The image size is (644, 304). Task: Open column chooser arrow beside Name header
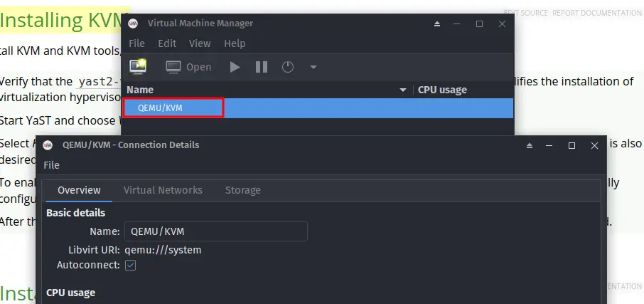[403, 90]
